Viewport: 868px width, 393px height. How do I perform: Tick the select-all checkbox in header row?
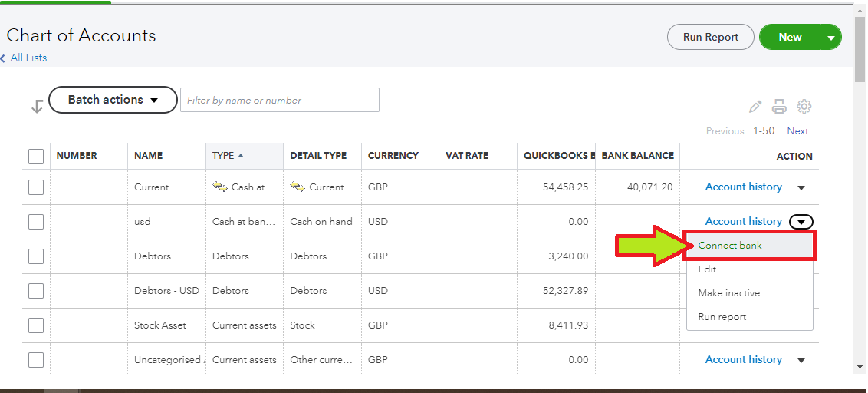36,156
